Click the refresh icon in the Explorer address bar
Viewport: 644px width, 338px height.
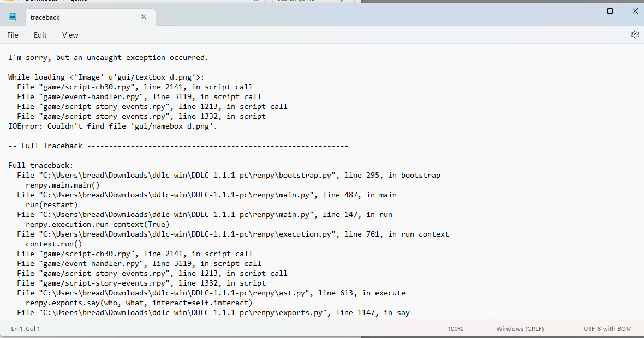coord(255,2)
